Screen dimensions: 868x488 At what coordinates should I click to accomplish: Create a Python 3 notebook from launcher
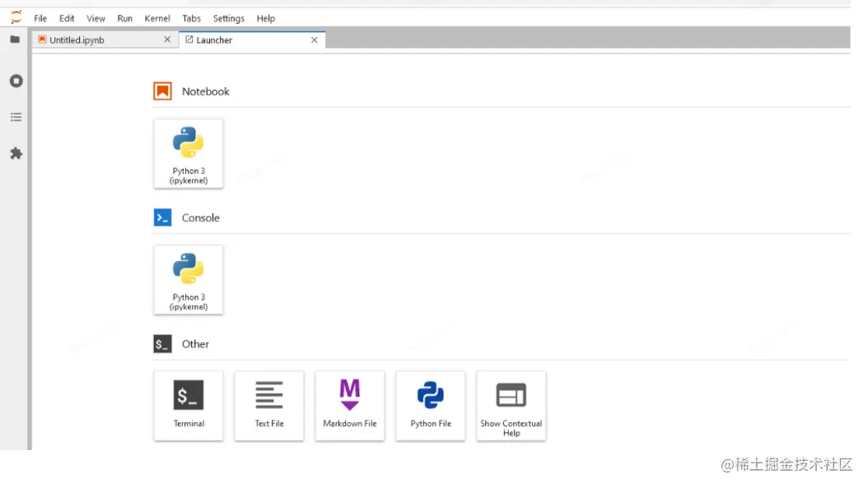189,154
